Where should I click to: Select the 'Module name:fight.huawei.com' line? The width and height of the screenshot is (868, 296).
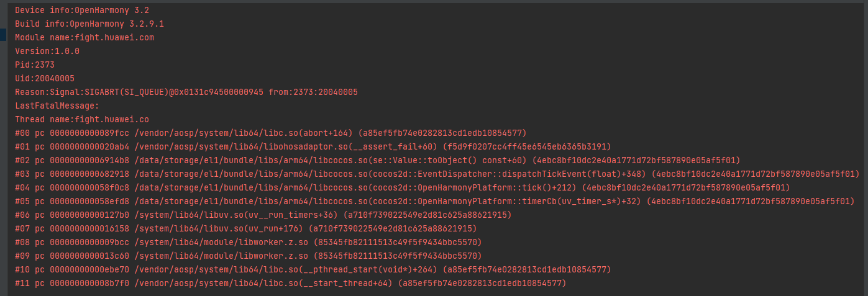point(85,38)
